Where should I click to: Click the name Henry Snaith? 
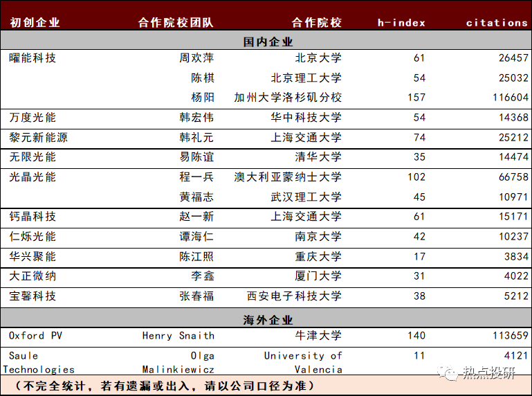[x=178, y=336]
